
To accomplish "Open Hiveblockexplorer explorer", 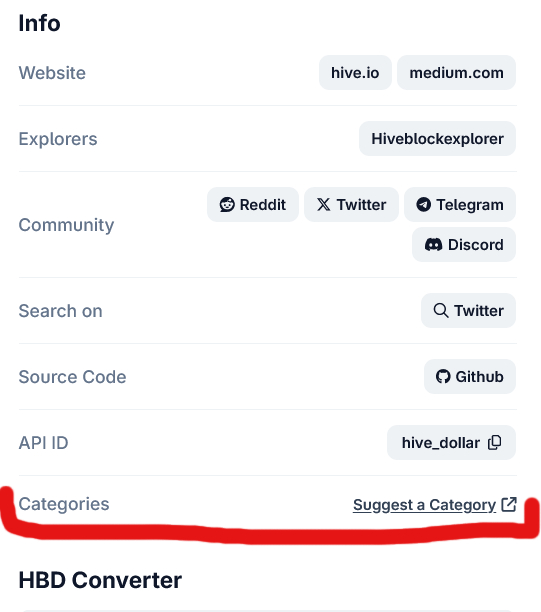I will click(437, 139).
